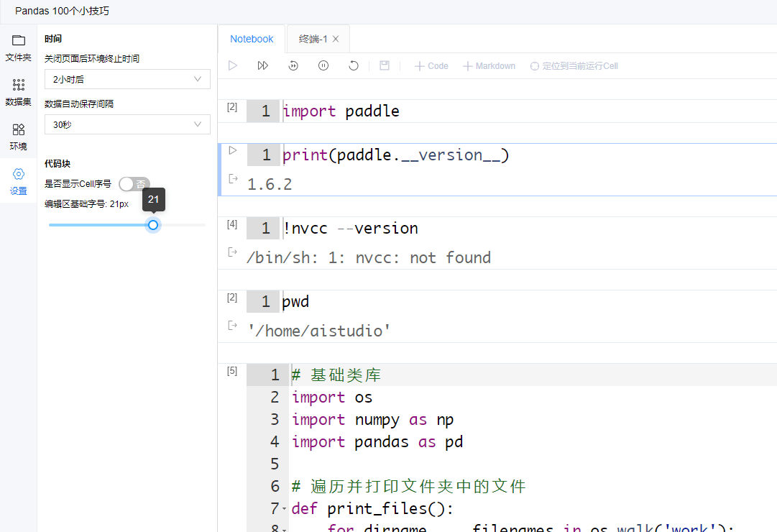This screenshot has width=777, height=532.
Task: Switch to the Notebook tab
Action: pos(252,39)
